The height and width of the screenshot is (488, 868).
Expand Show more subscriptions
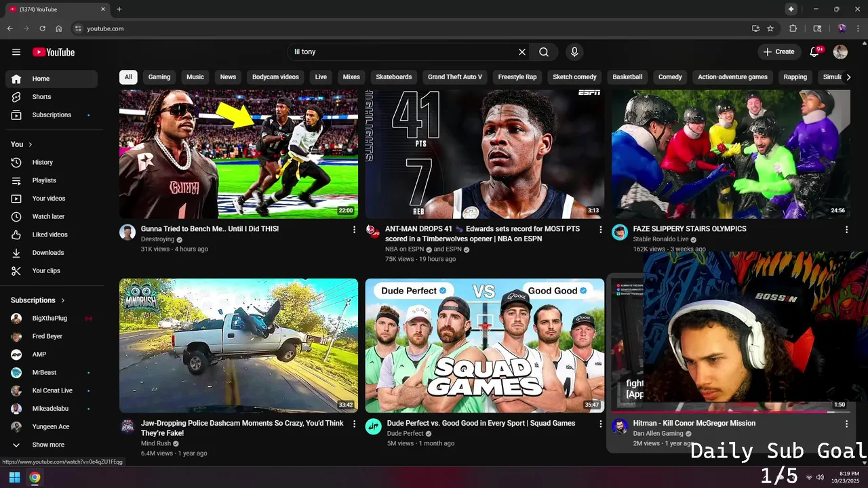52,445
